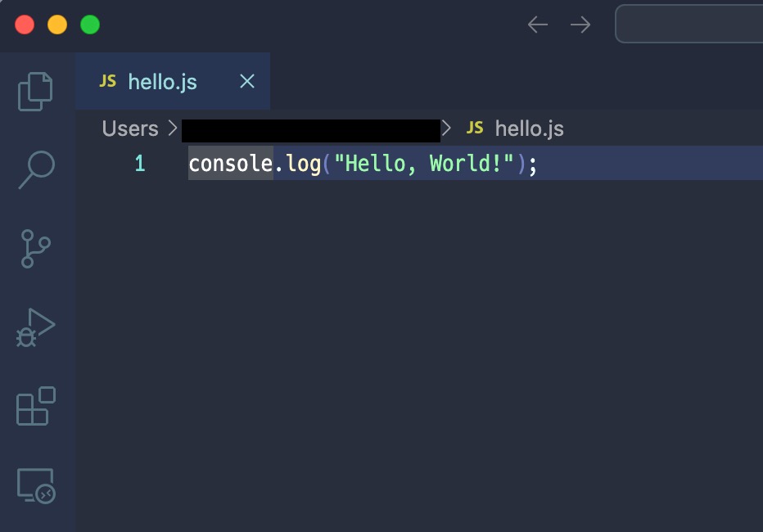Select the word console in the editor

[230, 163]
